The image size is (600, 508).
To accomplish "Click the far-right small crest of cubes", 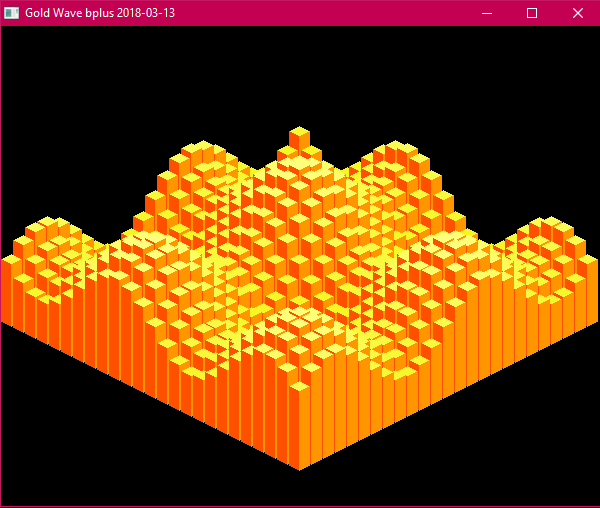I will [550, 227].
